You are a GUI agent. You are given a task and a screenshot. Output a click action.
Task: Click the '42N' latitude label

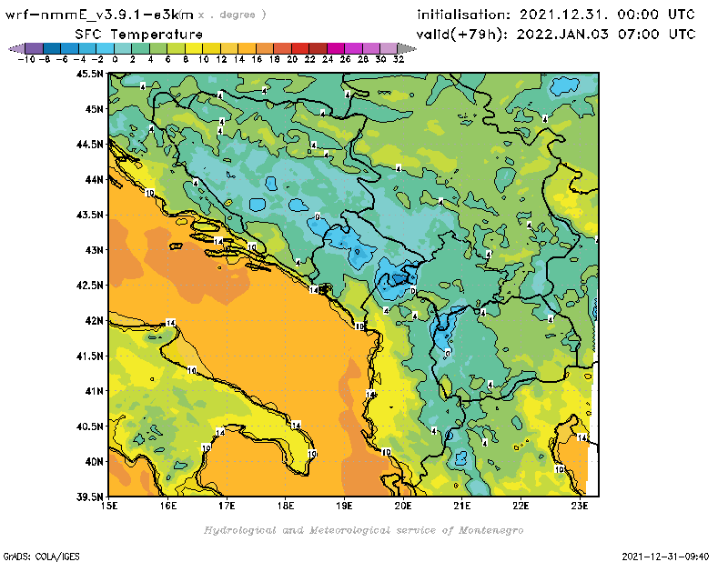(x=94, y=321)
